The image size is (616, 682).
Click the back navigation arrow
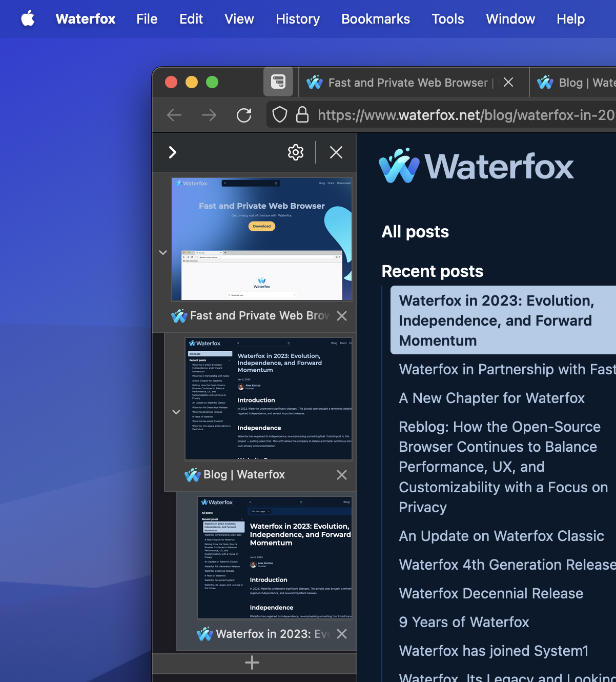point(174,115)
